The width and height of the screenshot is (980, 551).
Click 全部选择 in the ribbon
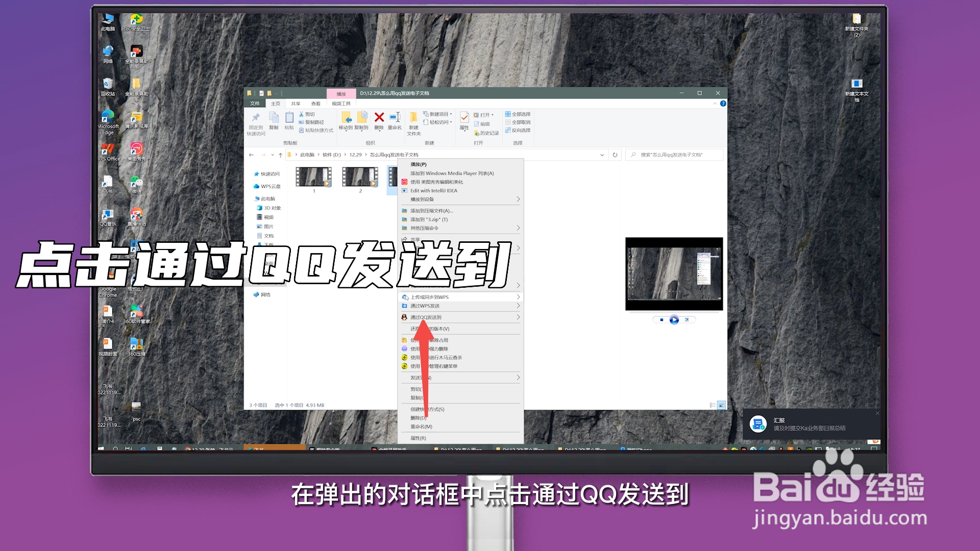[518, 114]
